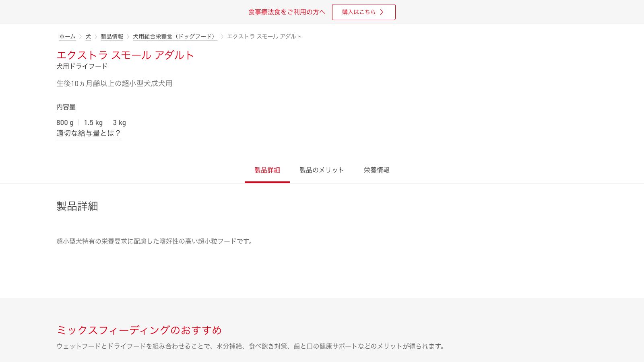
Task: Open the 適切な給与量とは? link
Action: [x=89, y=134]
